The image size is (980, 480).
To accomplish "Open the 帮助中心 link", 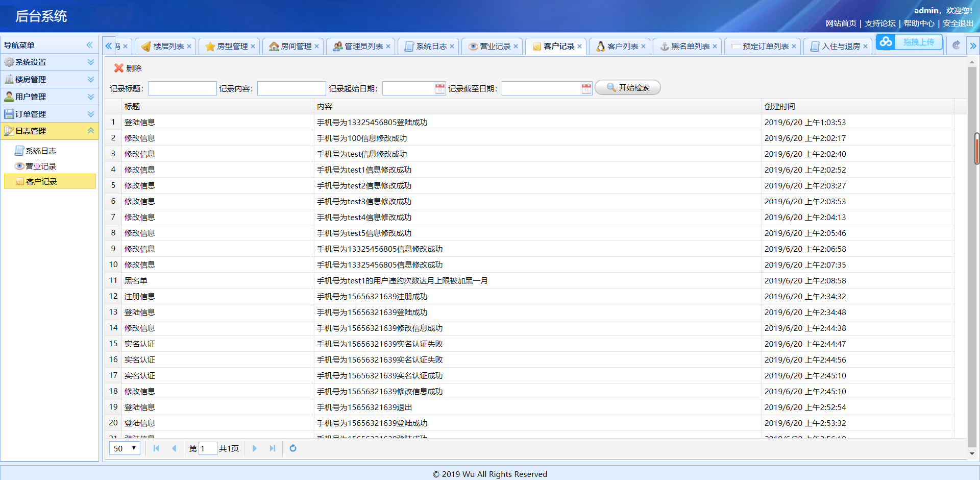I will 919,23.
